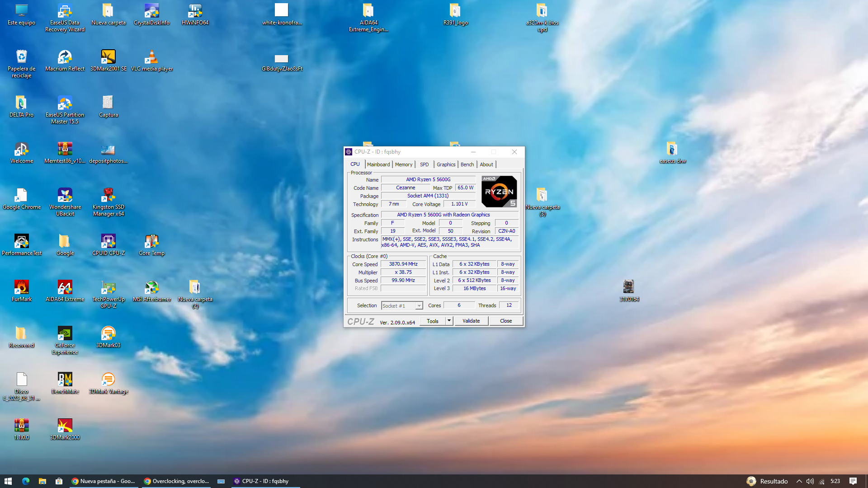This screenshot has height=488, width=868.
Task: Select the CPU tab in CPU-Z
Action: coord(355,164)
